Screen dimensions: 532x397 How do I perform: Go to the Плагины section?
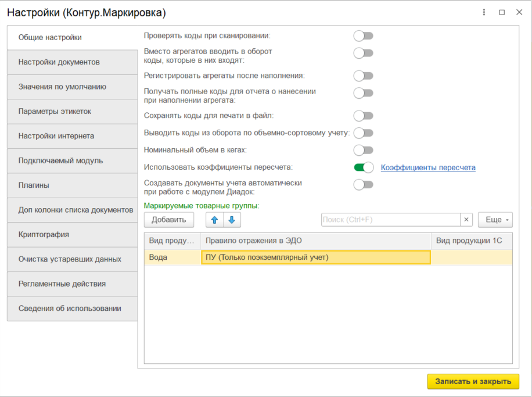[x=72, y=185]
